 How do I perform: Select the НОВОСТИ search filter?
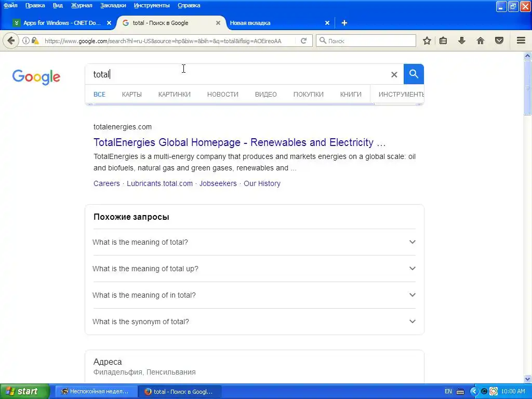point(223,95)
